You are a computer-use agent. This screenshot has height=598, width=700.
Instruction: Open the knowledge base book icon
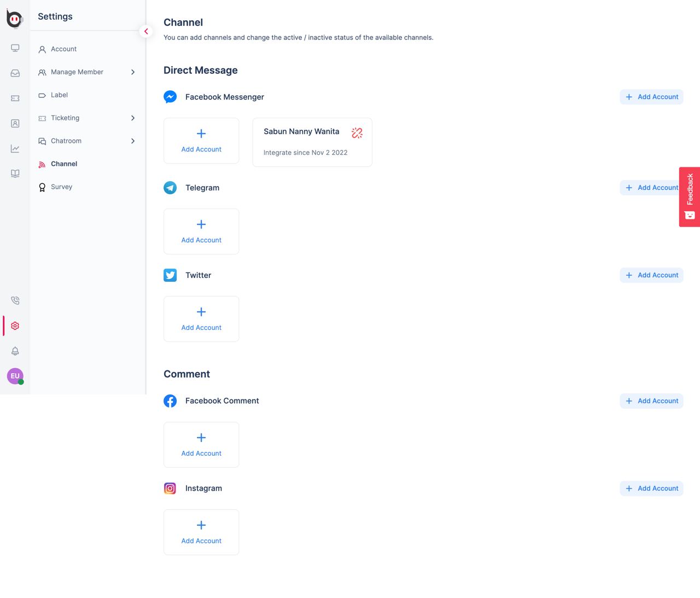click(x=15, y=173)
